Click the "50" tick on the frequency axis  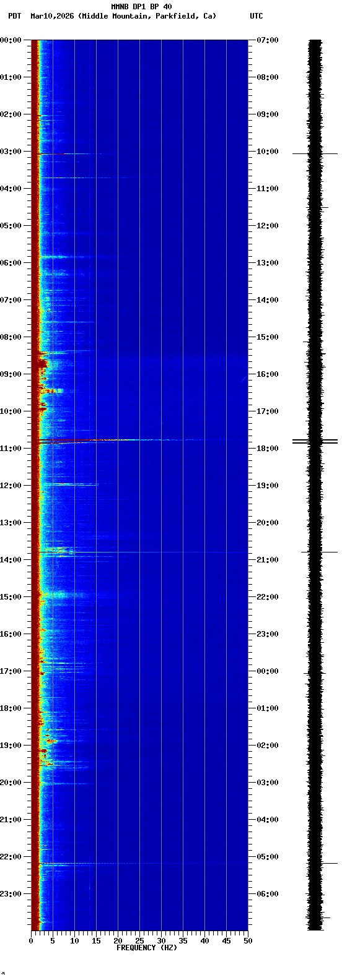click(x=248, y=941)
